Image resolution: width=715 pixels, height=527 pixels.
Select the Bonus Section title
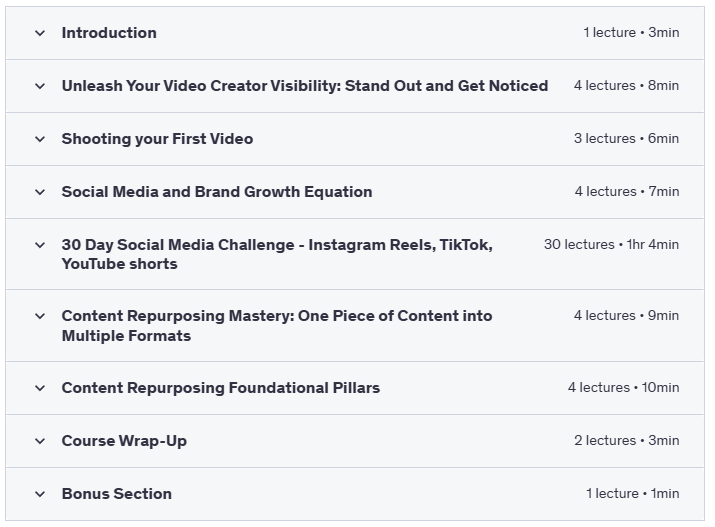point(116,494)
